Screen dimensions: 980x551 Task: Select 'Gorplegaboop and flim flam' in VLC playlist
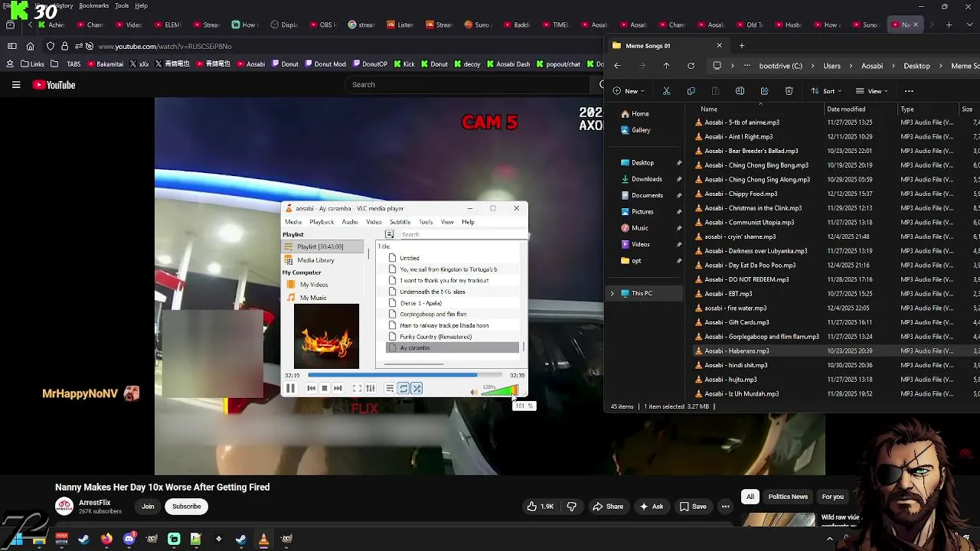(x=433, y=314)
